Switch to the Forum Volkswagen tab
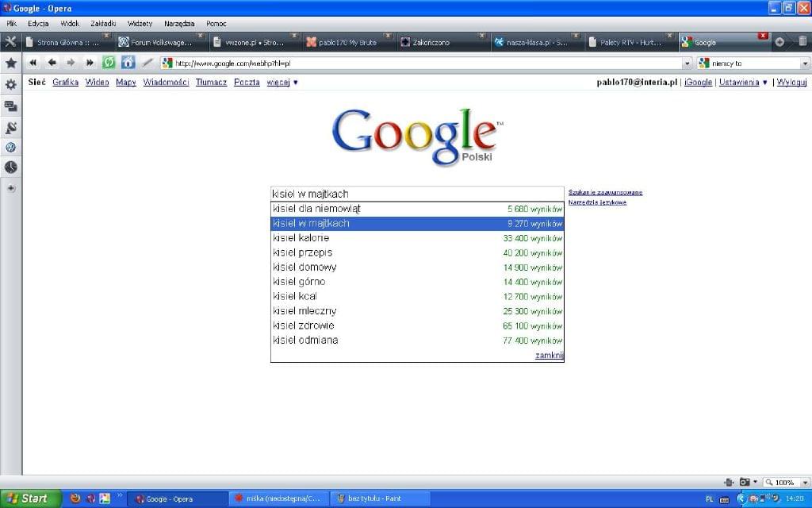Image resolution: width=812 pixels, height=508 pixels. [161, 42]
